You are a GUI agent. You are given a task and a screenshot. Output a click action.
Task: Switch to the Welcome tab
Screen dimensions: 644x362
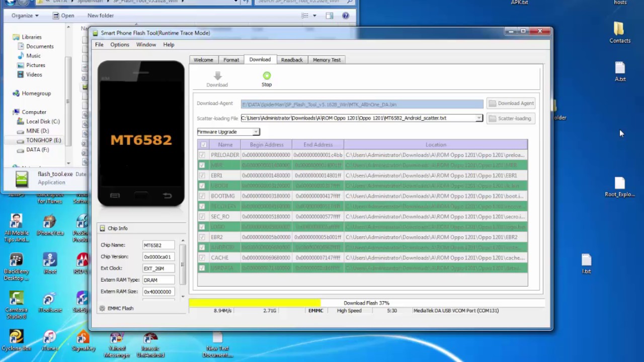(x=203, y=60)
